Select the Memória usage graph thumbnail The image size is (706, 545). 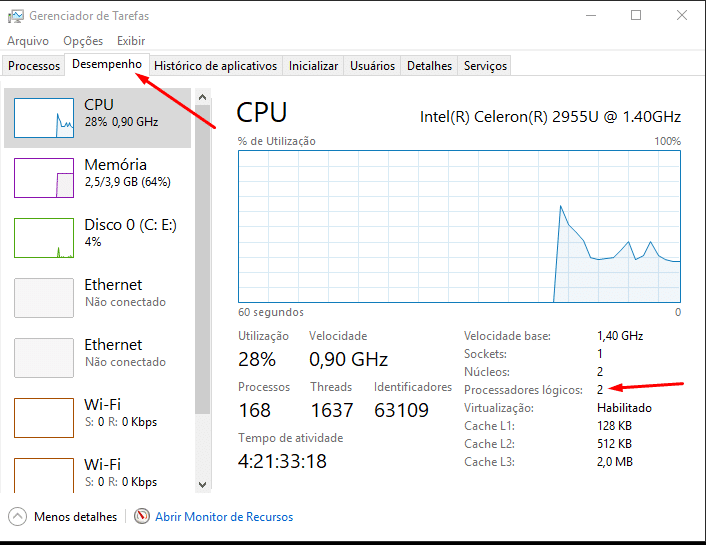[44, 178]
